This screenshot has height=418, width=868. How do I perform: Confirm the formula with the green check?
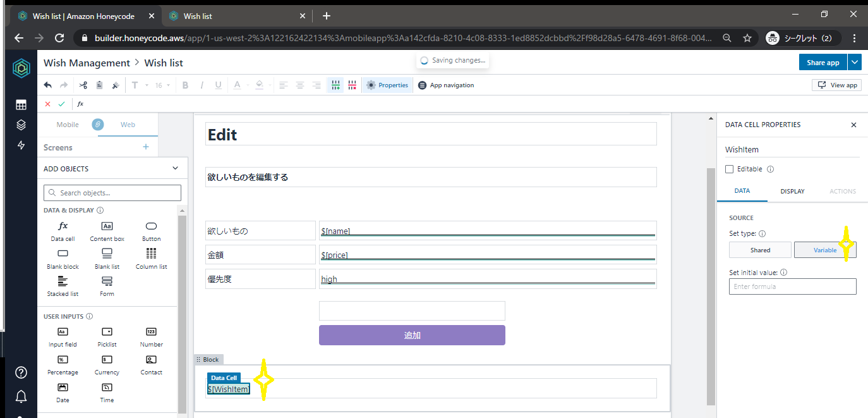click(x=61, y=104)
